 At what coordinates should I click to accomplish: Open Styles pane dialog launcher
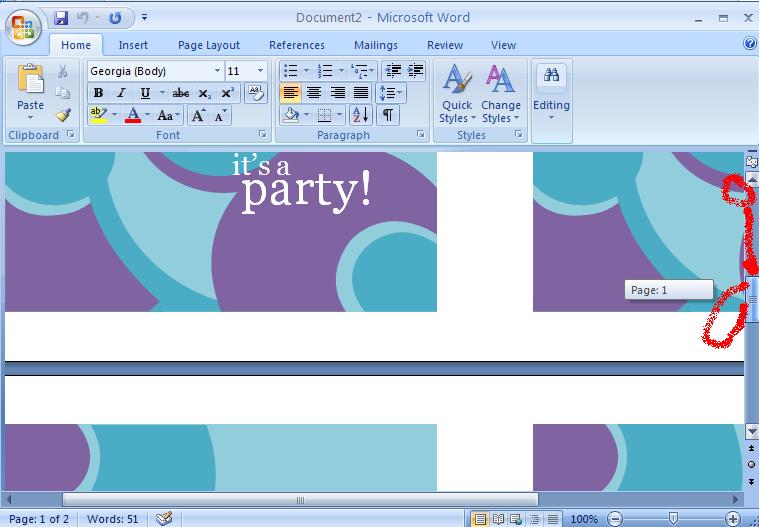pyautogui.click(x=518, y=134)
